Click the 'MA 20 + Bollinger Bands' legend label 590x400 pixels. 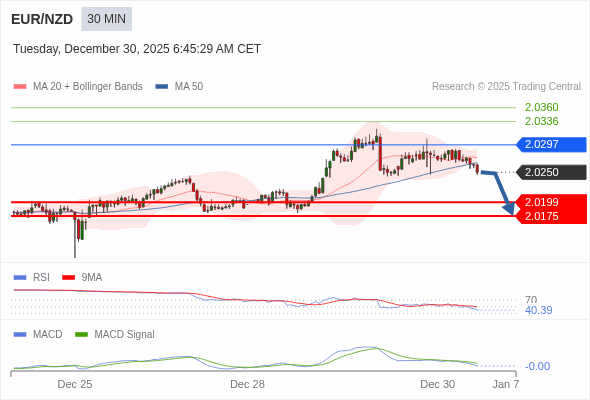point(88,87)
